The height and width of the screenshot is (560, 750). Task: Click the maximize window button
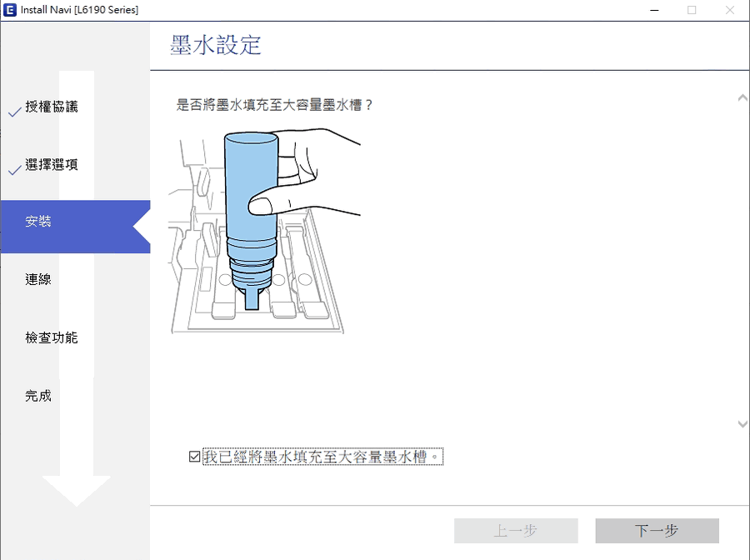click(x=692, y=10)
